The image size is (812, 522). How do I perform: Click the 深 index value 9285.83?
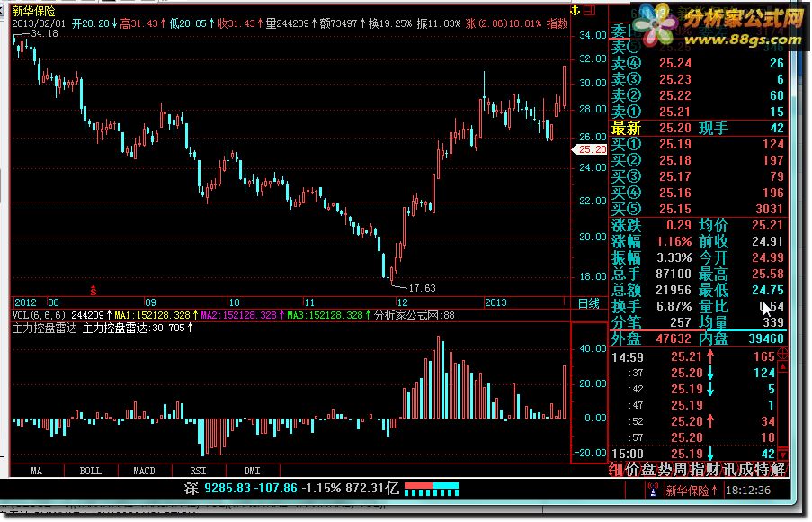[x=228, y=489]
